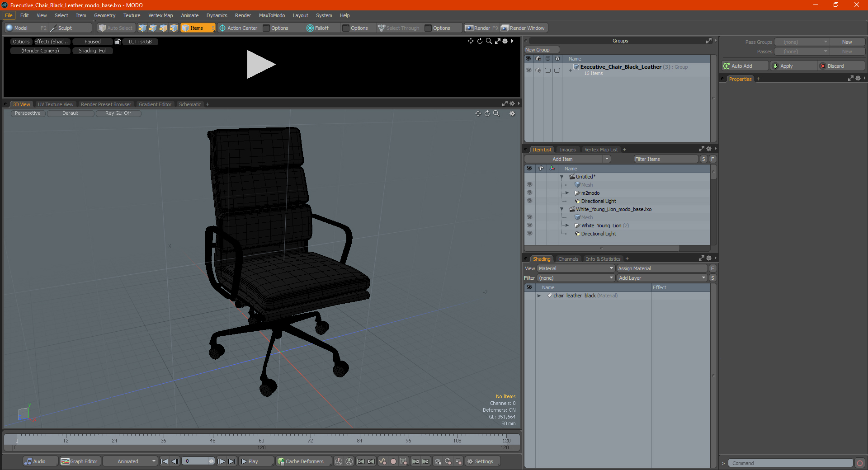Step to previous frame
The height and width of the screenshot is (470, 868).
coord(175,461)
